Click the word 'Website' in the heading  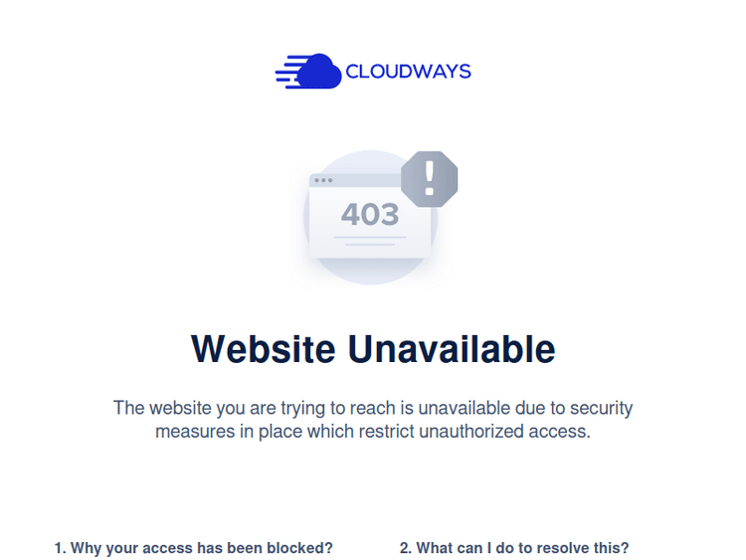pos(263,349)
